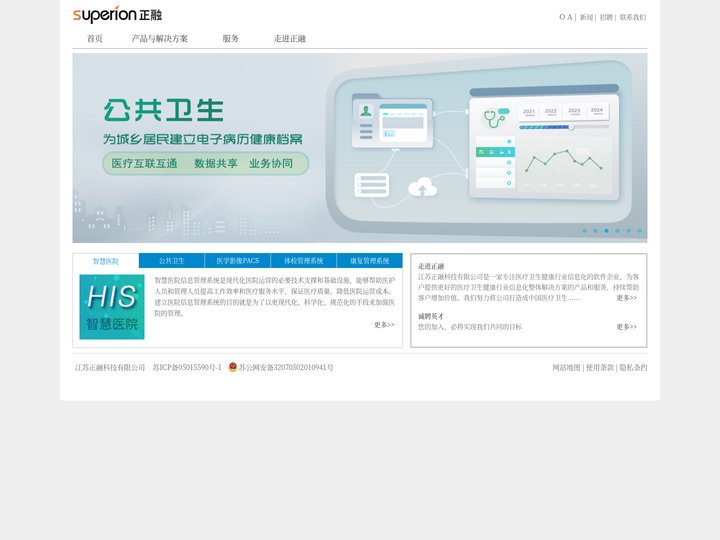Select the fifth carousel dot
This screenshot has width=720, height=540.
(x=629, y=231)
